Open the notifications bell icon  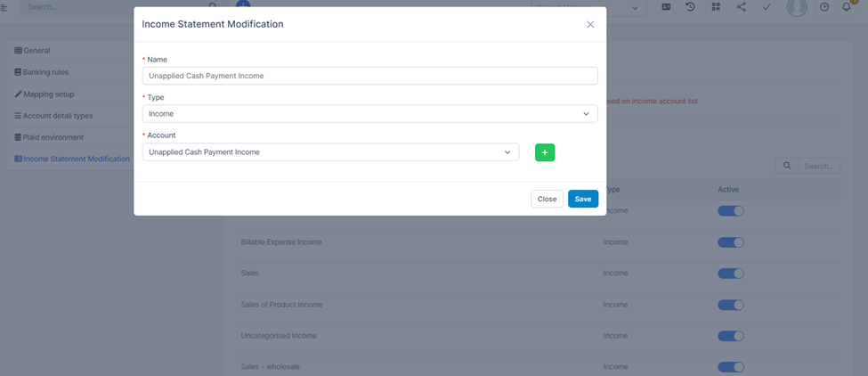click(847, 7)
